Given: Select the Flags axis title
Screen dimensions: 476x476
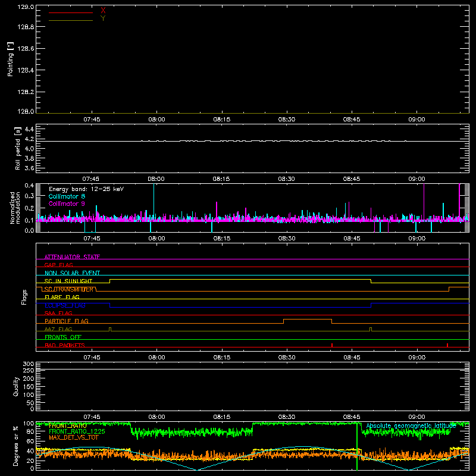Looking at the screenshot, I should pos(24,297).
